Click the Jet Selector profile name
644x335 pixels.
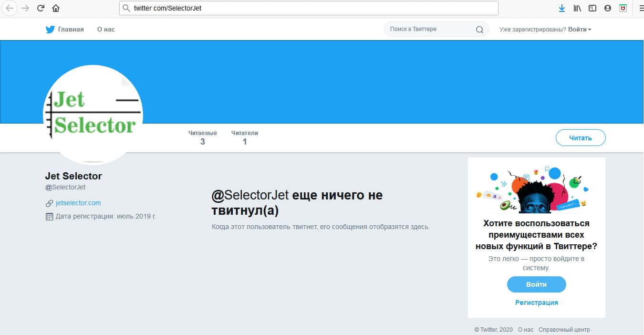pos(73,176)
